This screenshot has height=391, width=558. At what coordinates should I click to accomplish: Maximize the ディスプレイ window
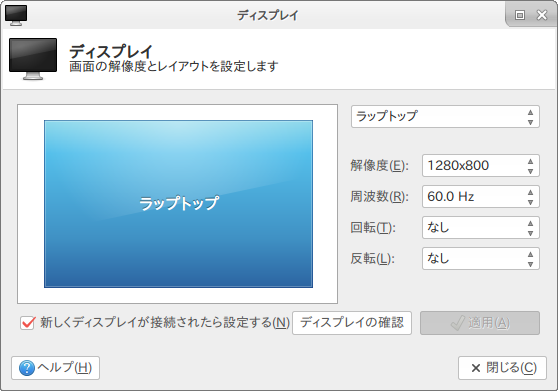(520, 15)
